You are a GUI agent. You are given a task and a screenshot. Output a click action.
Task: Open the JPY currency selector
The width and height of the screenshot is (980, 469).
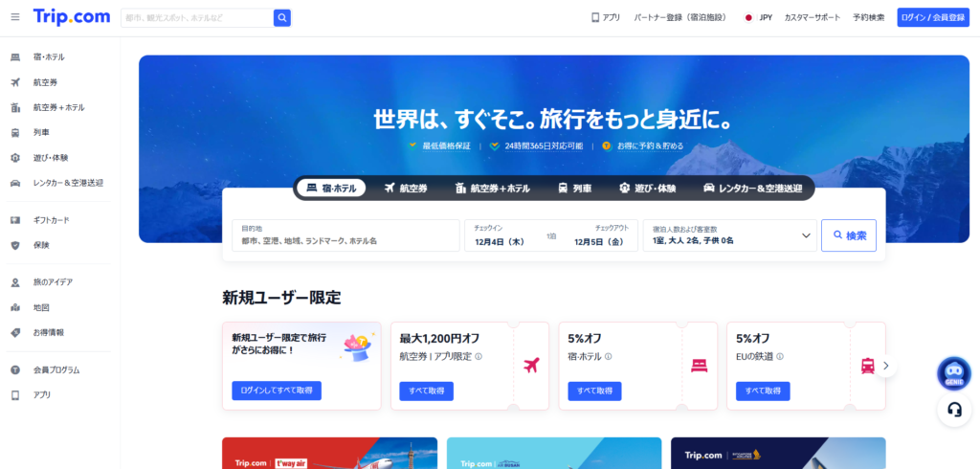click(758, 17)
